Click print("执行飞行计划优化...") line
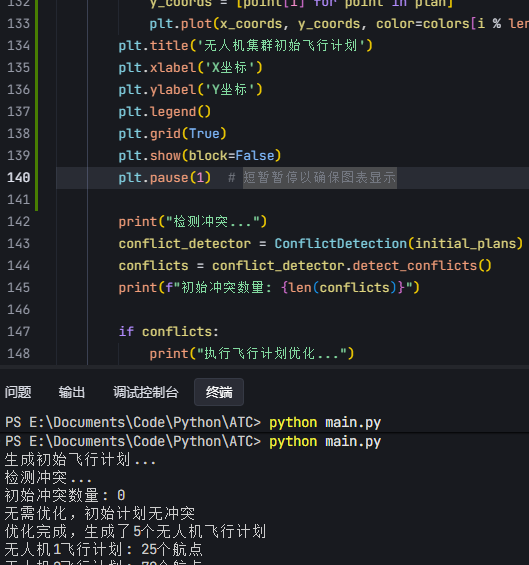529x565 pixels. pos(252,353)
